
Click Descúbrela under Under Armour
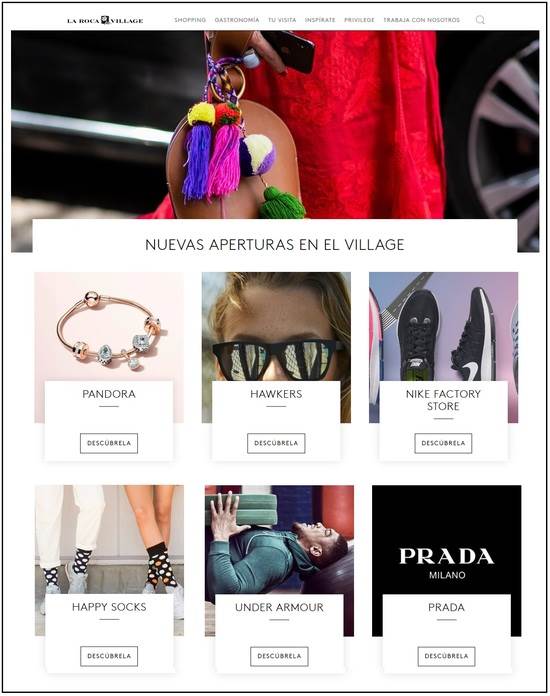279,656
